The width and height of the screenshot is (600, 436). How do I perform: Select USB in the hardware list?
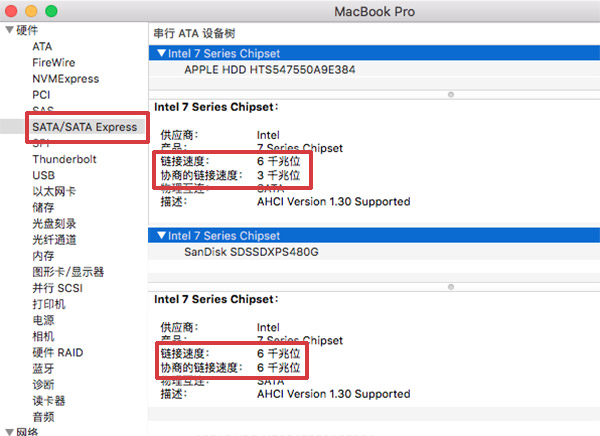click(x=43, y=175)
